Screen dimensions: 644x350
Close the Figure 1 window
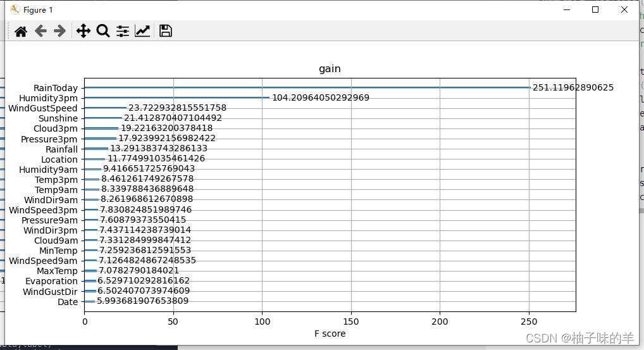tap(624, 9)
